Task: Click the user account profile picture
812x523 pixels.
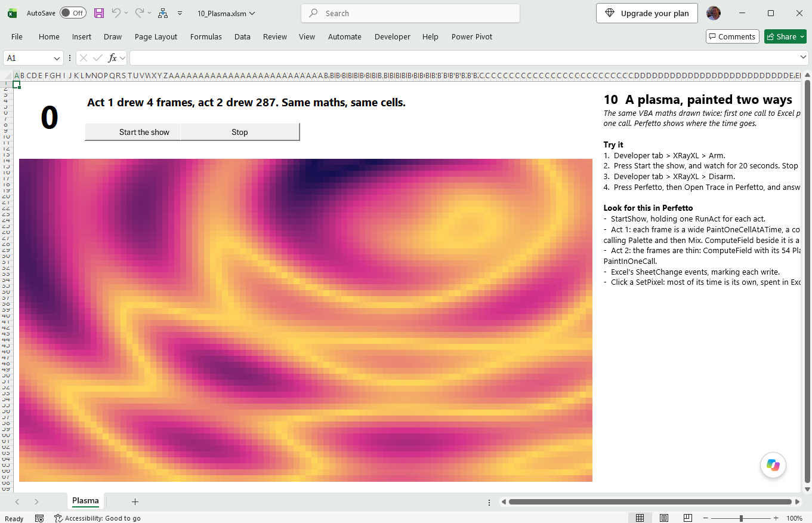Action: 713,13
